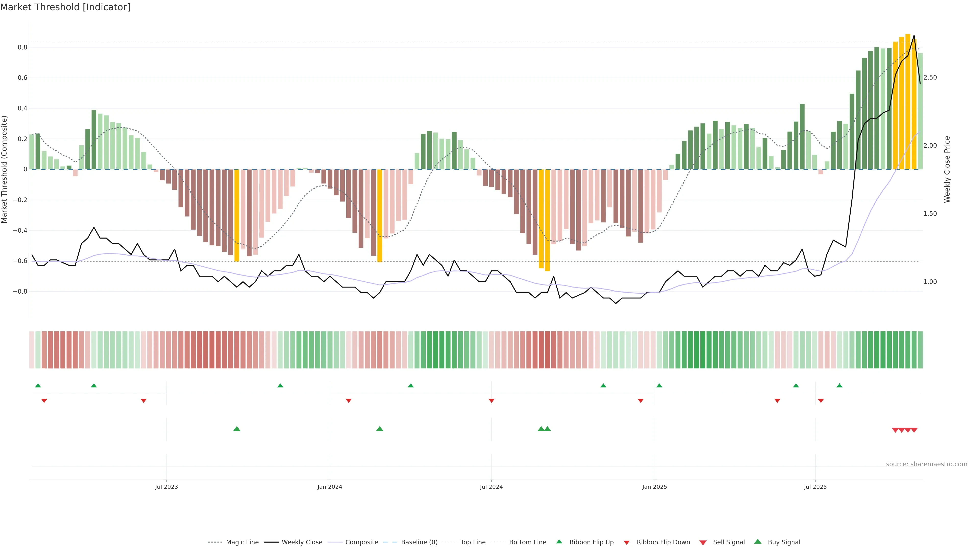This screenshot has width=980, height=551.
Task: Toggle the Magic Line legend entry
Action: [242, 542]
